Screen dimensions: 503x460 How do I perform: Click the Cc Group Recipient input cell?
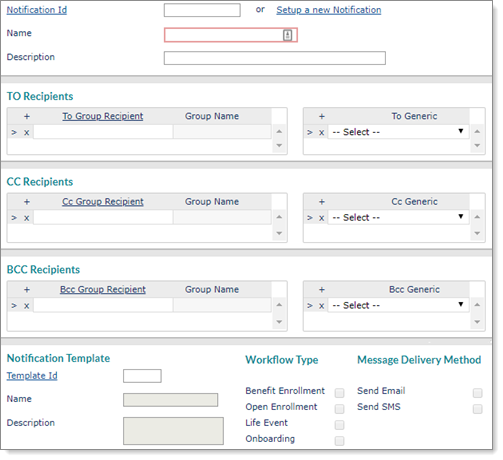coord(103,217)
